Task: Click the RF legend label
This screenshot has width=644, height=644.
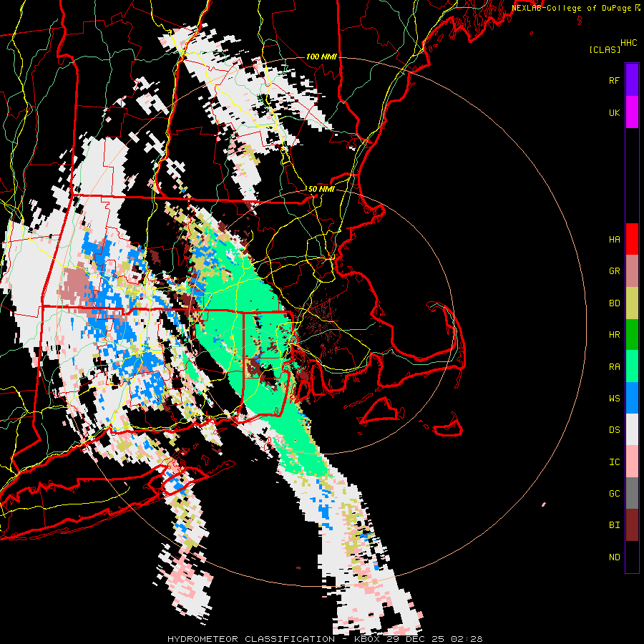Action: coord(614,81)
